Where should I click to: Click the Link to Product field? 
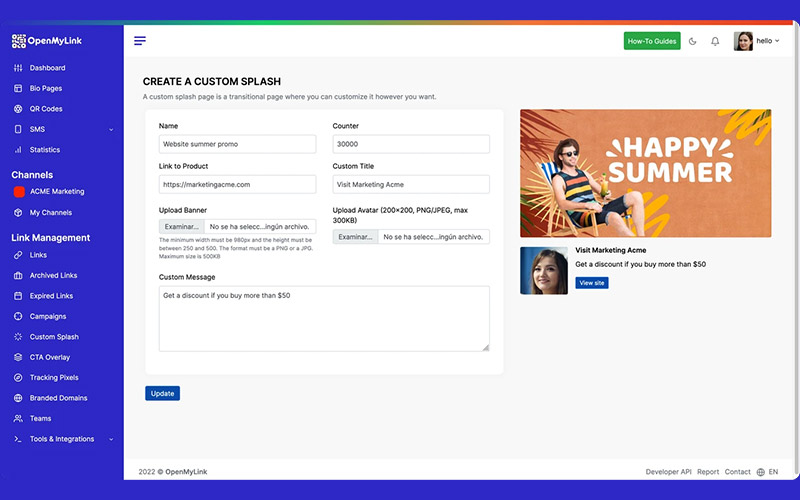[237, 185]
